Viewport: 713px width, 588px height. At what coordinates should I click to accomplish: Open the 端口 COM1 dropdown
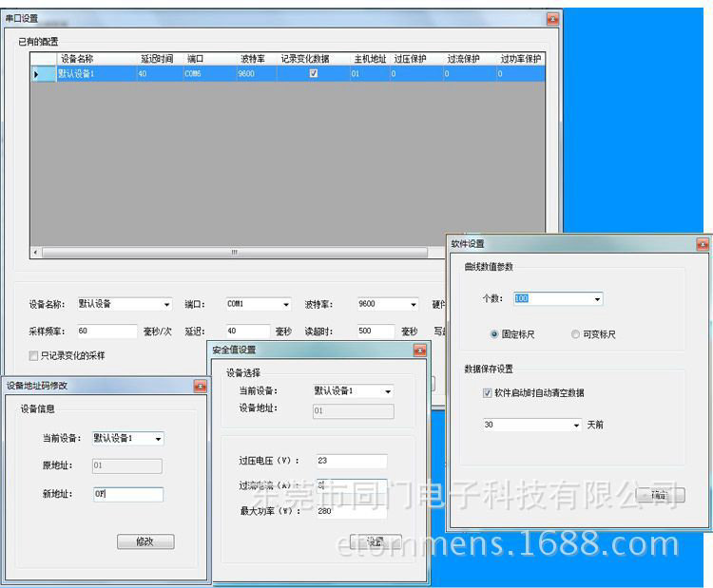point(285,305)
